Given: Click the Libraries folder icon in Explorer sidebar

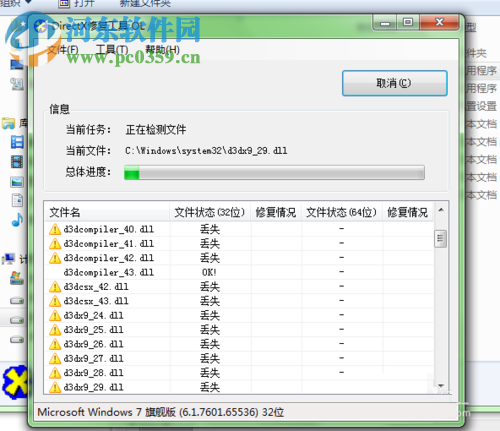Looking at the screenshot, I should coord(9,123).
